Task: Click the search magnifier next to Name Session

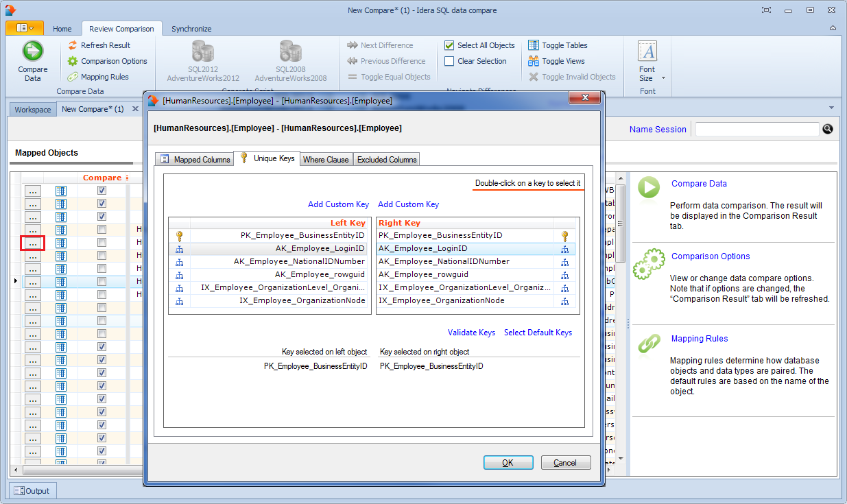Action: (x=828, y=129)
